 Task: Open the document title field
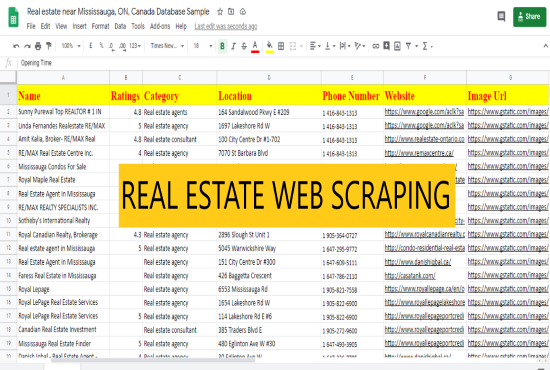(x=118, y=12)
